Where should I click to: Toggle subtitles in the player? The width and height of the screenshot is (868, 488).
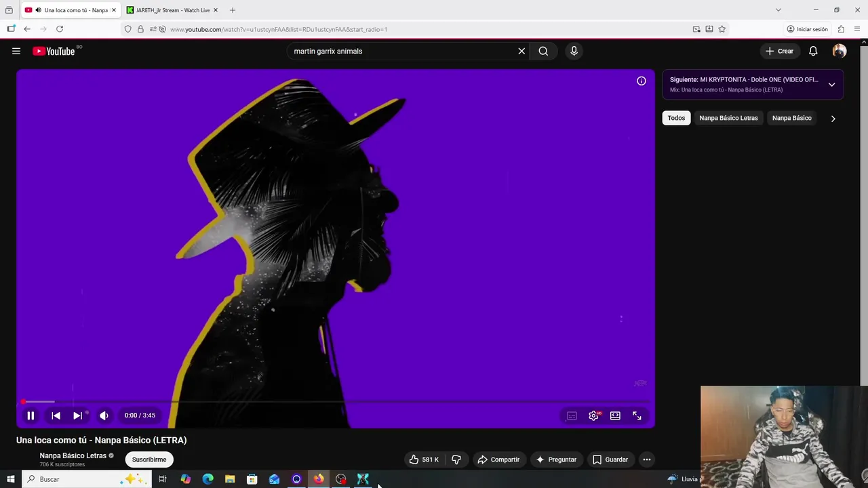[x=572, y=415]
